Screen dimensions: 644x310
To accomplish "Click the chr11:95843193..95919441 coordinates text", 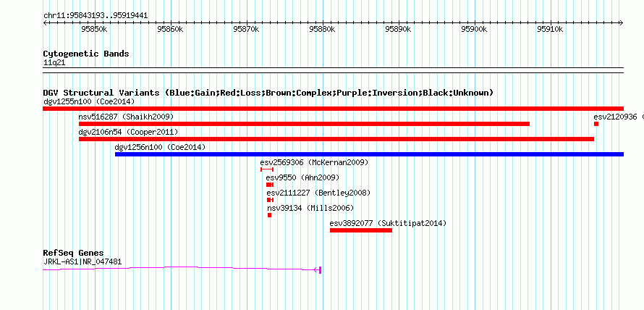I will (x=96, y=16).
